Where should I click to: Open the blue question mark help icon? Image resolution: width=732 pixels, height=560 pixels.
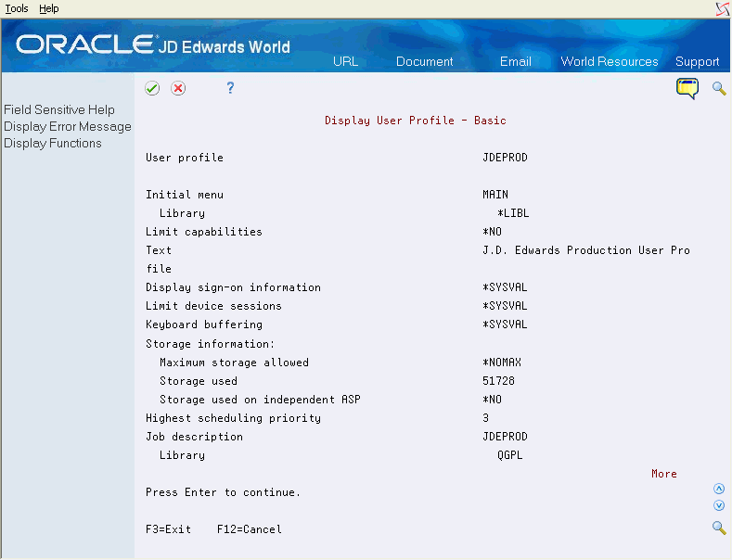click(x=230, y=88)
